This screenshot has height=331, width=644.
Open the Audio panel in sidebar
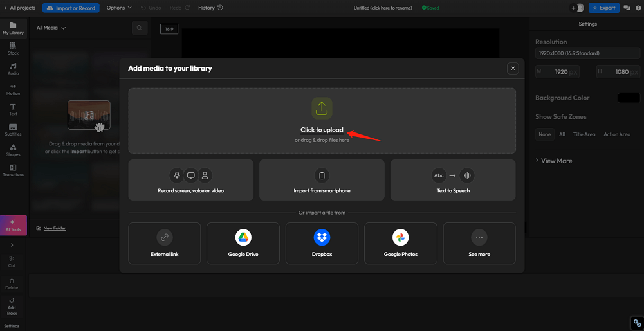tap(13, 69)
